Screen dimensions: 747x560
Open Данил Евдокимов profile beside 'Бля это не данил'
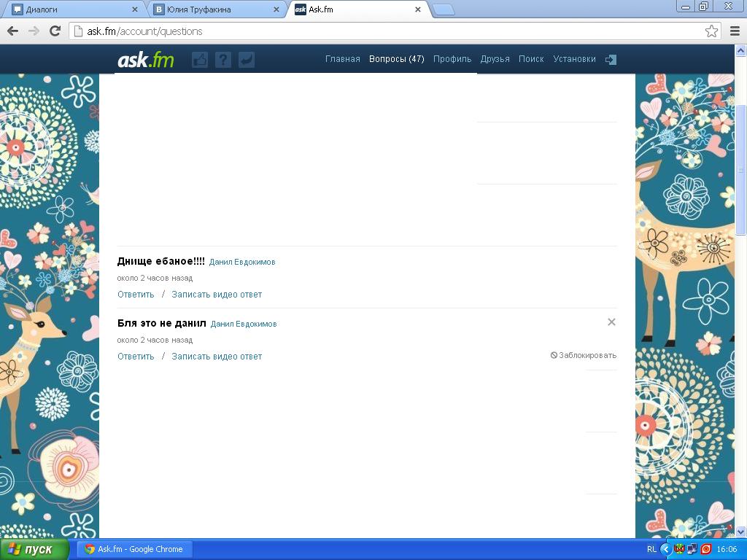244,324
